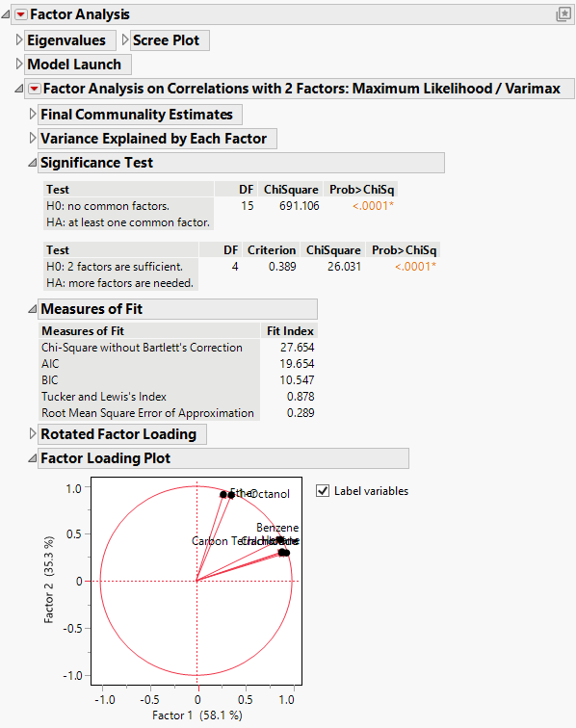The height and width of the screenshot is (728, 576).
Task: Click the Benzene label in loading plot
Action: click(277, 528)
